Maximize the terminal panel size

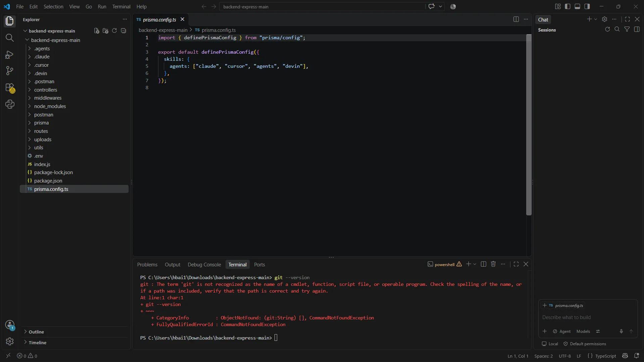point(516,264)
